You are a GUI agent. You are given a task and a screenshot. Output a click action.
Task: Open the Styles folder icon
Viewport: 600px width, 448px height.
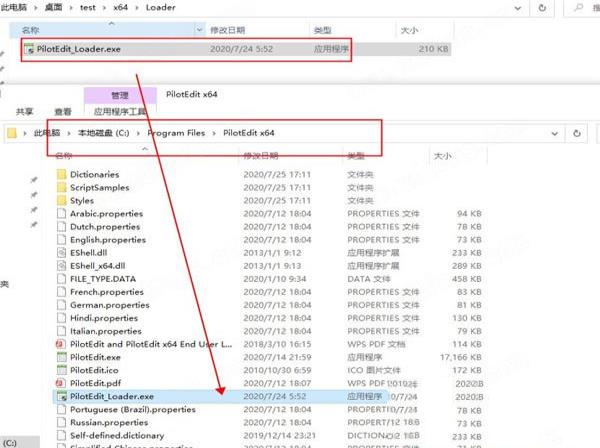pos(61,200)
